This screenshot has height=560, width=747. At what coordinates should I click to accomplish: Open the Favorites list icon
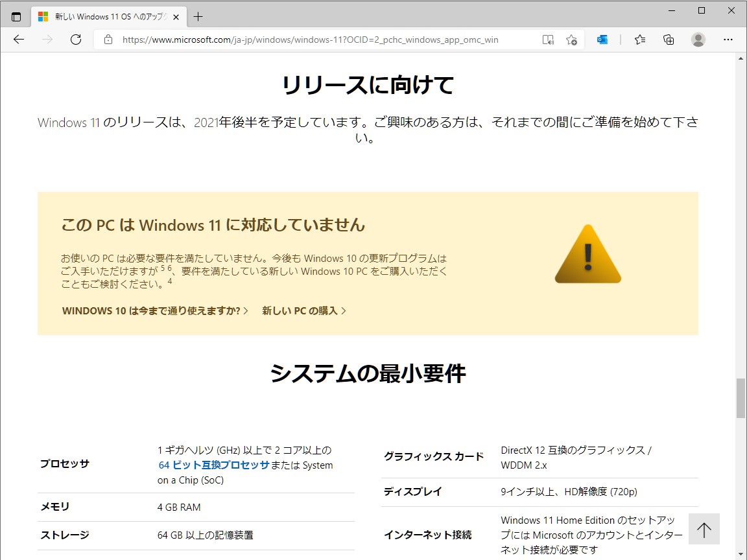pos(639,40)
